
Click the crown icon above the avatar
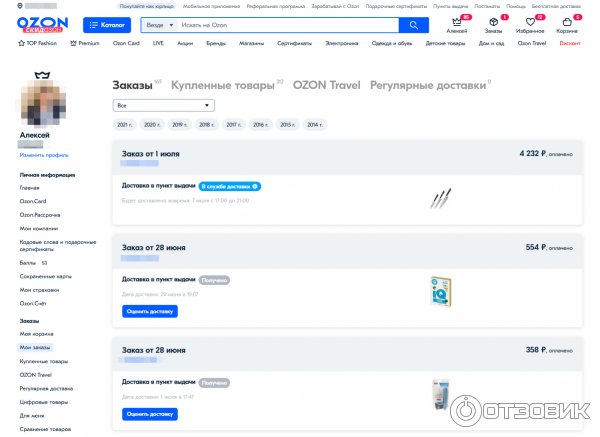[42, 74]
